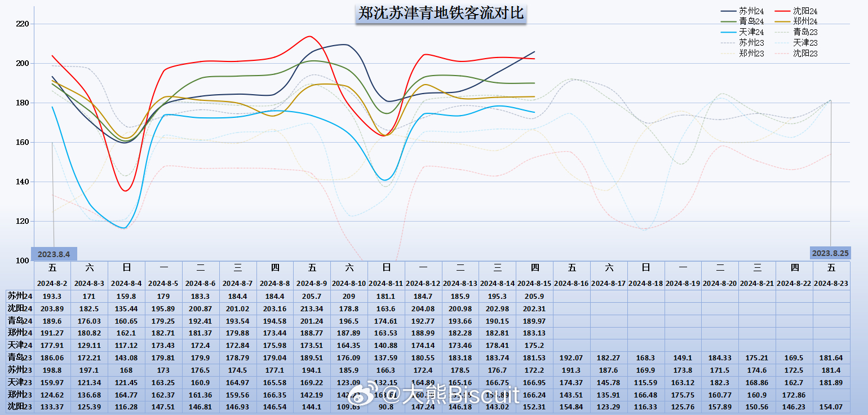Select the 郑州23 legend entry
The width and height of the screenshot is (868, 415).
point(743,54)
